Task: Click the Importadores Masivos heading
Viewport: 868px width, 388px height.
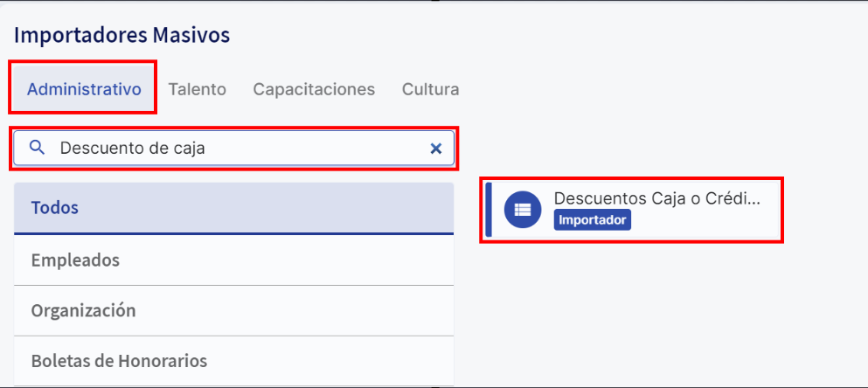Action: [122, 35]
